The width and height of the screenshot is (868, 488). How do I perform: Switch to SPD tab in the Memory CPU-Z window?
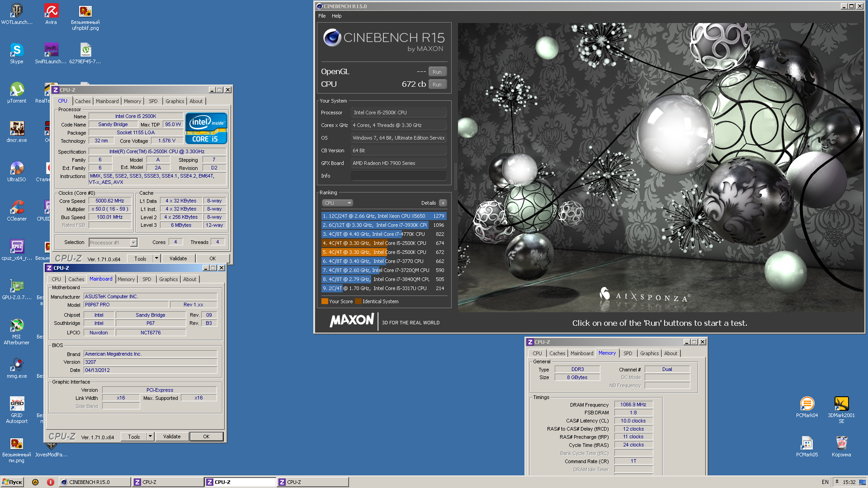click(628, 353)
